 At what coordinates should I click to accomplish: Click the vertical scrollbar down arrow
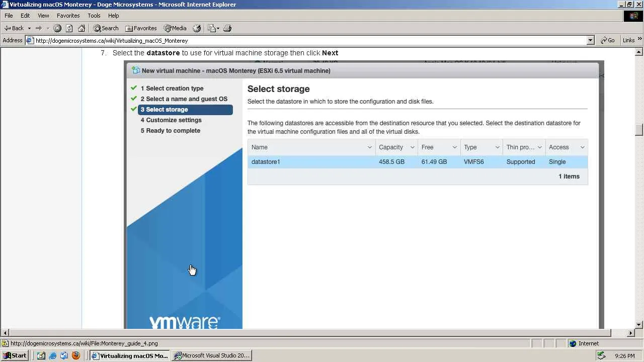(x=639, y=325)
